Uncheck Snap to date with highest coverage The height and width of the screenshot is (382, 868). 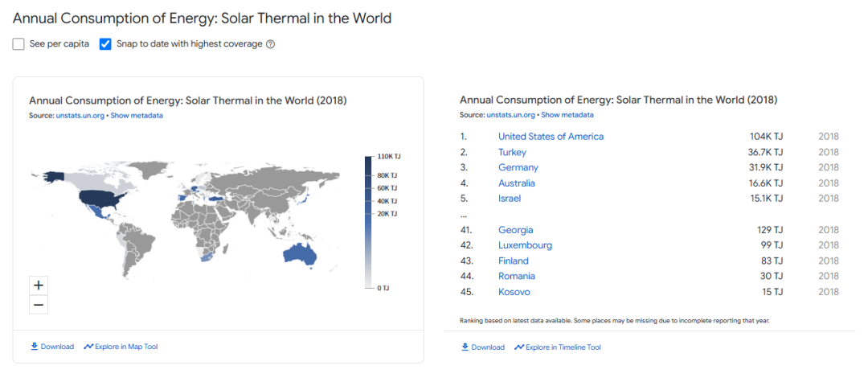106,44
